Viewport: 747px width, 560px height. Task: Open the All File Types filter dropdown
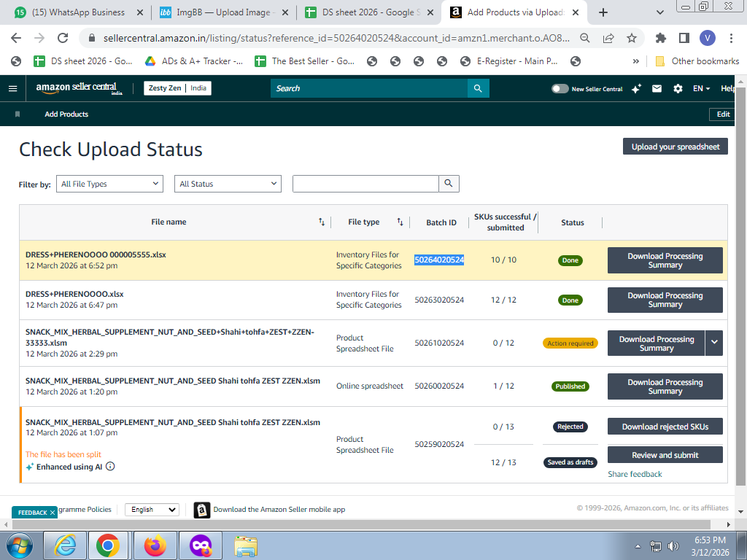109,184
